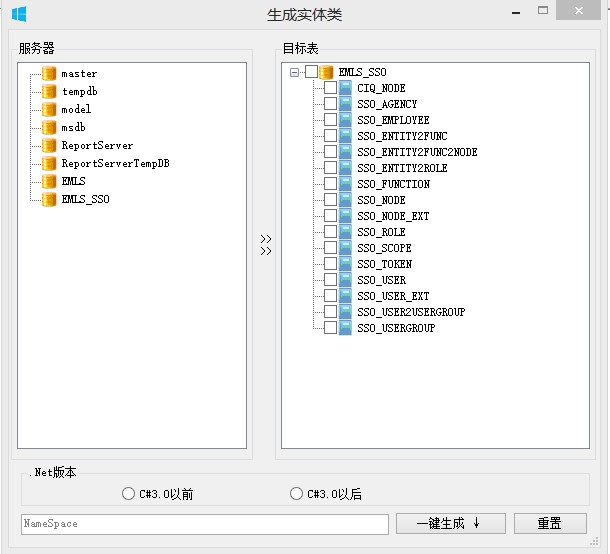Viewport: 610px width, 554px height.
Task: Select the SSO_ENTITY2FUNC2NODE table name
Action: (x=417, y=152)
